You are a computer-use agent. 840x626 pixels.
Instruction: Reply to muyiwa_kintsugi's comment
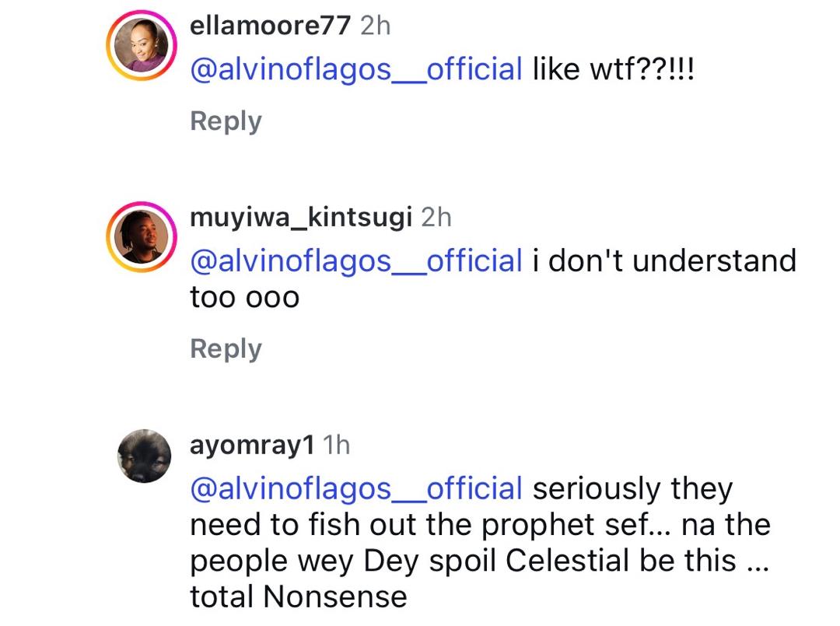(226, 349)
